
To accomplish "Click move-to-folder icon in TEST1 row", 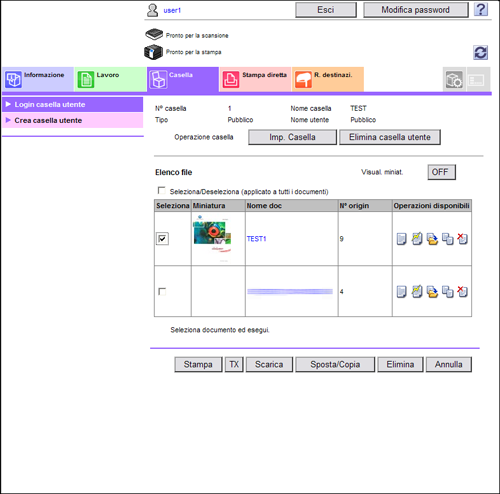I will pyautogui.click(x=432, y=239).
